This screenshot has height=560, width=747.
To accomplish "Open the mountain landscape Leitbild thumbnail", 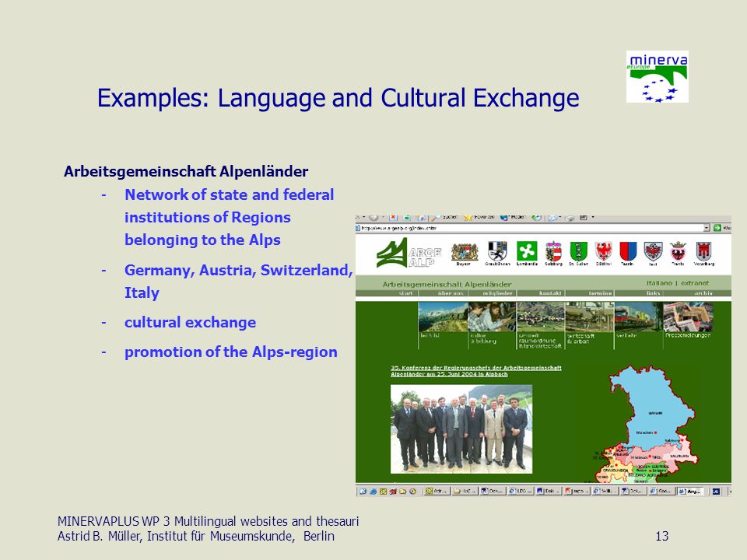I will pyautogui.click(x=443, y=317).
